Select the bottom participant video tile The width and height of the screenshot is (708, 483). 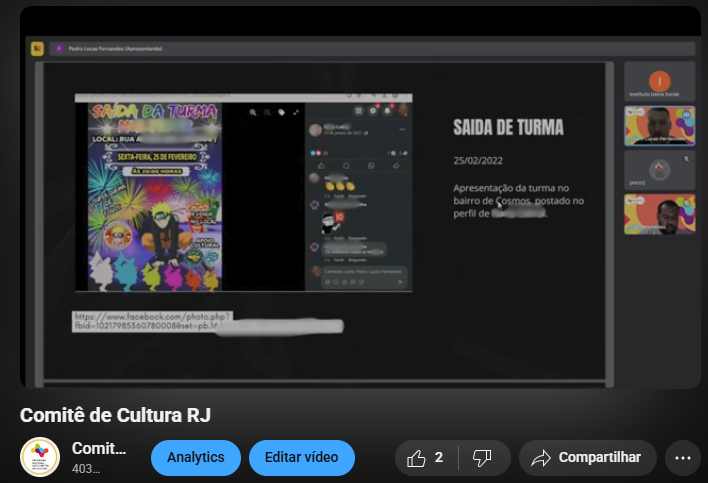[659, 214]
